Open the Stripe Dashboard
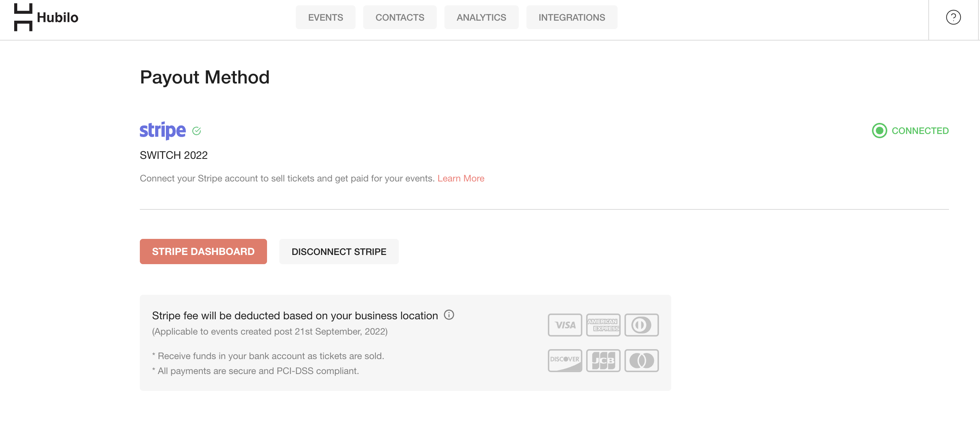The height and width of the screenshot is (428, 980). point(203,252)
